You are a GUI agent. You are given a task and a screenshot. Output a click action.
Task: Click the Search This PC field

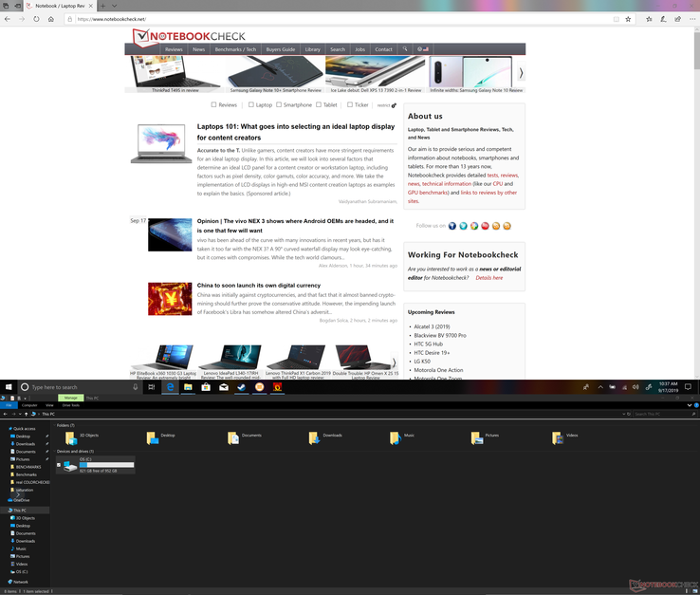(664, 414)
